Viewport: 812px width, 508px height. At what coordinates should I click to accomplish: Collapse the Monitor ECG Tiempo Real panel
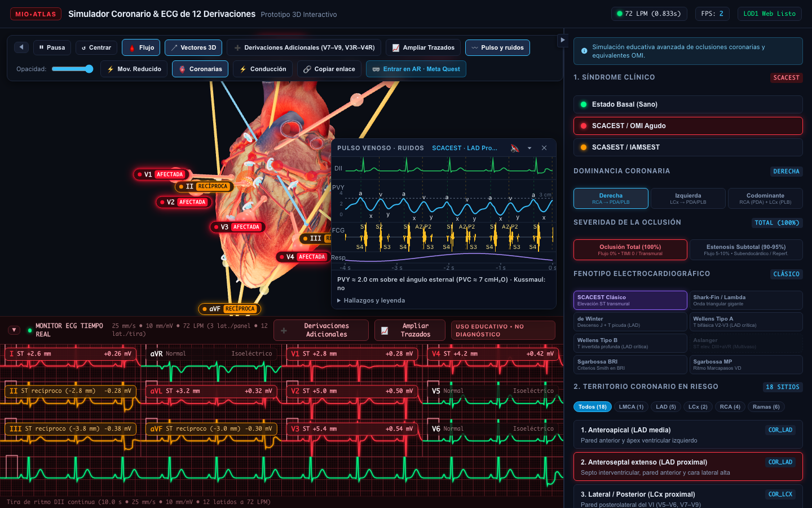pyautogui.click(x=15, y=330)
